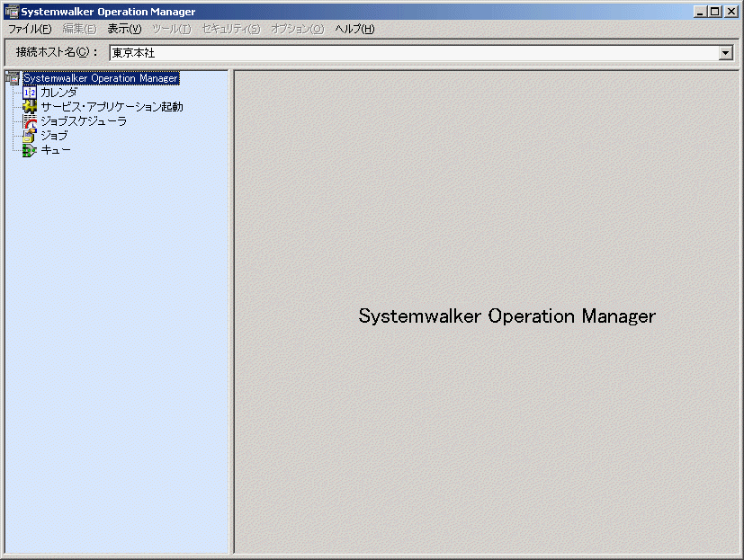This screenshot has height=560, width=744.
Task: Click the root Systemwalker tree node icon
Action: 13,78
